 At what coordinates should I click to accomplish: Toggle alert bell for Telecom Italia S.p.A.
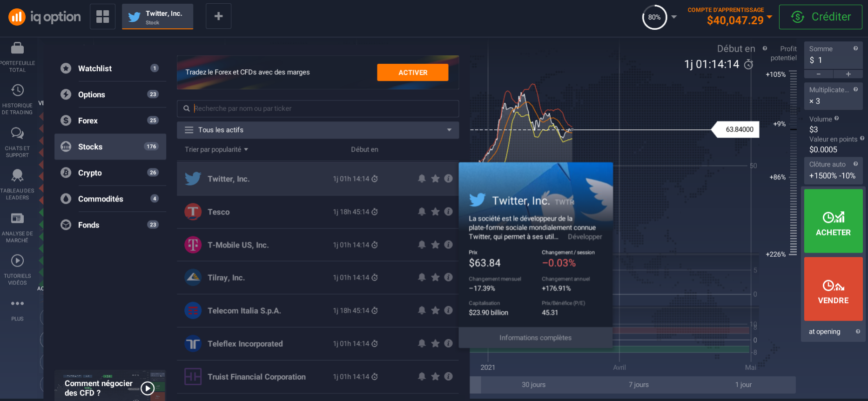pos(422,310)
